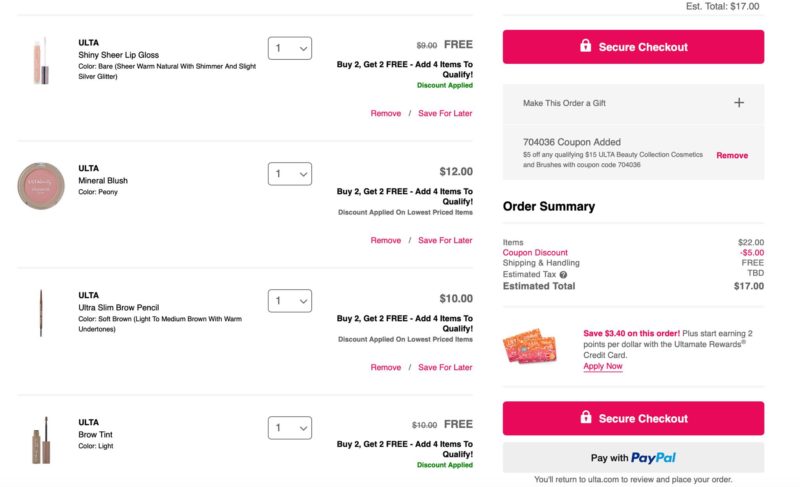Save Mineral Blush for later
This screenshot has height=487, width=800.
click(445, 241)
